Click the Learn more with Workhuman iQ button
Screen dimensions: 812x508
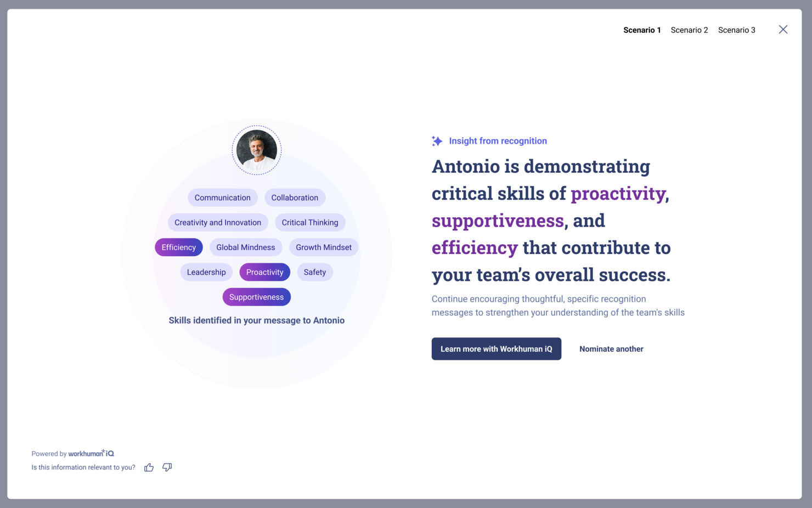496,349
